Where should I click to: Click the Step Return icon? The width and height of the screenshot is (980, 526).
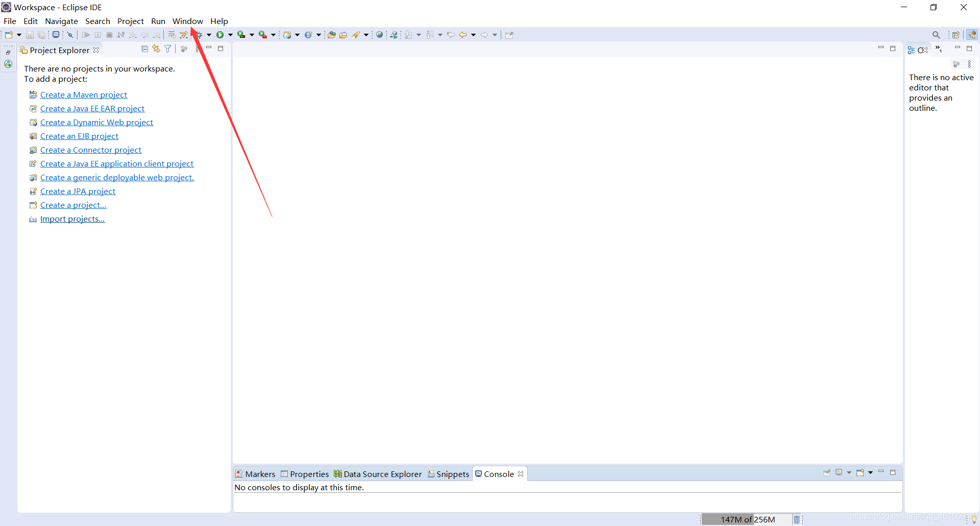157,35
